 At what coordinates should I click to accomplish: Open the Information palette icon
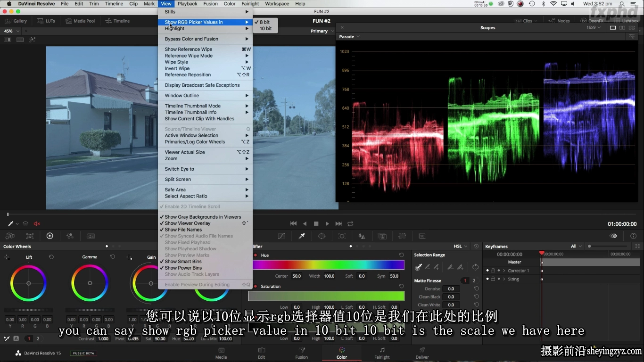coord(633,236)
